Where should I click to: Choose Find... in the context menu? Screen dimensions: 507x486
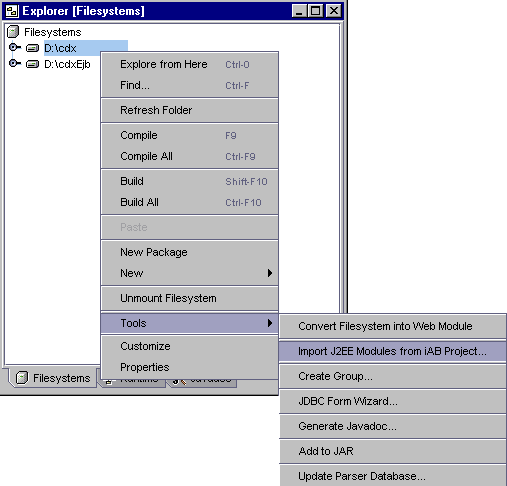(190, 85)
